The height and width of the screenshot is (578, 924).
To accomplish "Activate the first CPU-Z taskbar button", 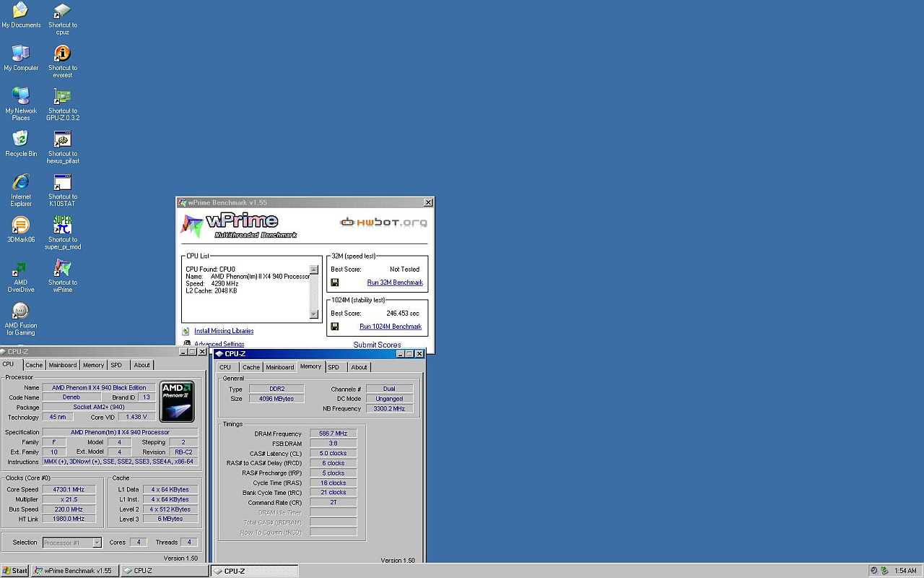I will click(164, 571).
